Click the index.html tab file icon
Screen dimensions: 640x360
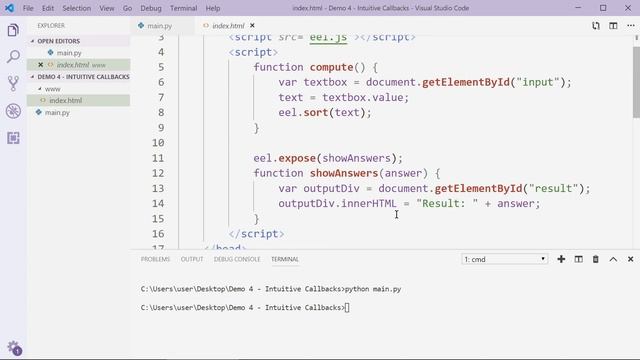click(206, 25)
